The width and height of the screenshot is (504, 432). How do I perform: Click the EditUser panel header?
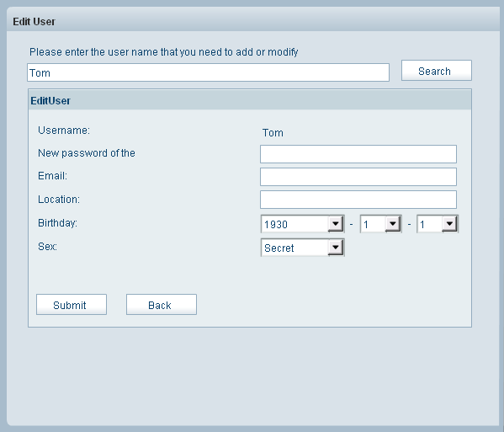coord(250,100)
